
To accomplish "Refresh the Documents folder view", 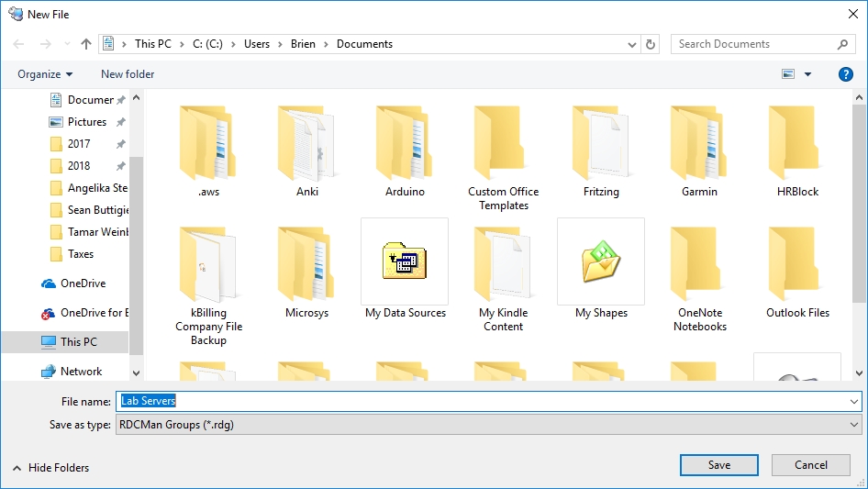I will point(651,44).
